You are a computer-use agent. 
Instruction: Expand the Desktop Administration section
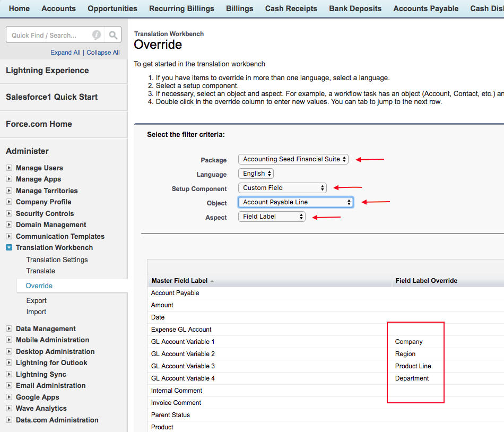click(9, 351)
